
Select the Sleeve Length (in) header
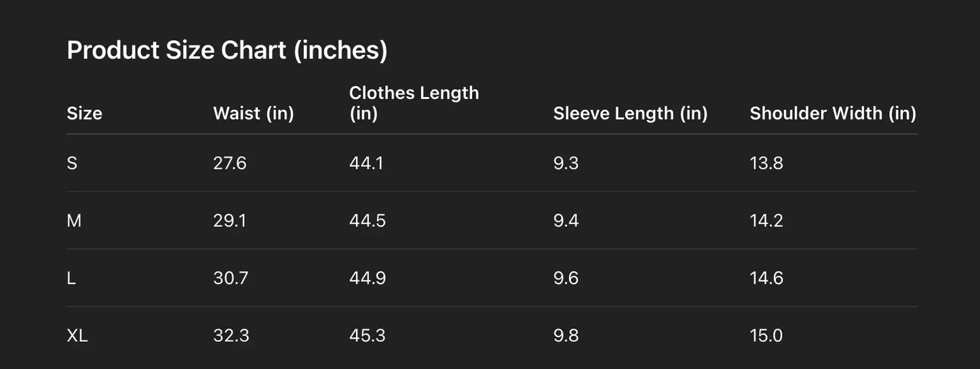[x=630, y=113]
